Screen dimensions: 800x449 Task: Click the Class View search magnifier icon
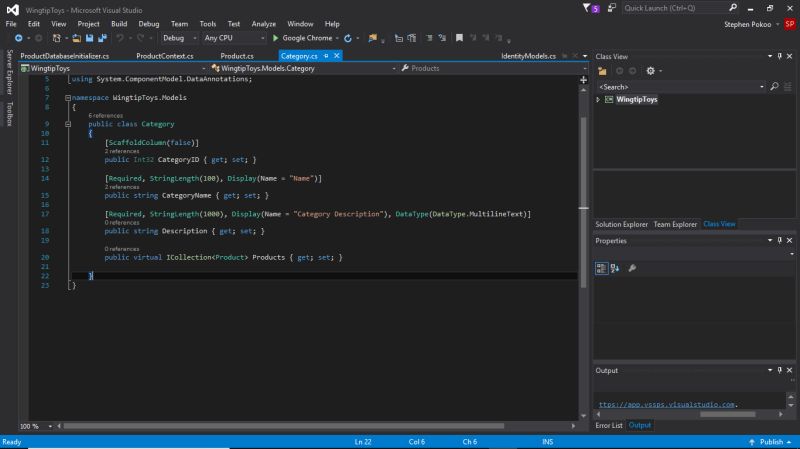774,87
